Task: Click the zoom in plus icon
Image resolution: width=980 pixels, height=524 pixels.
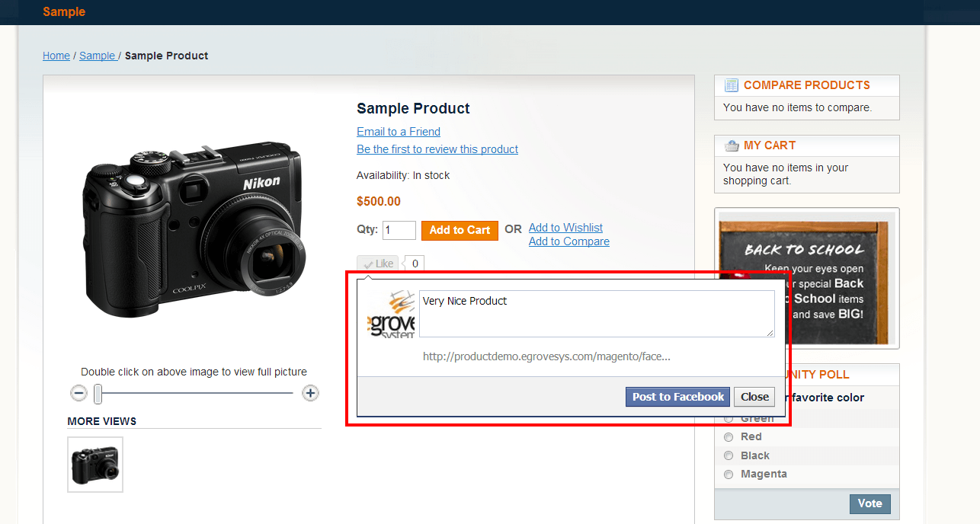Action: click(x=310, y=393)
